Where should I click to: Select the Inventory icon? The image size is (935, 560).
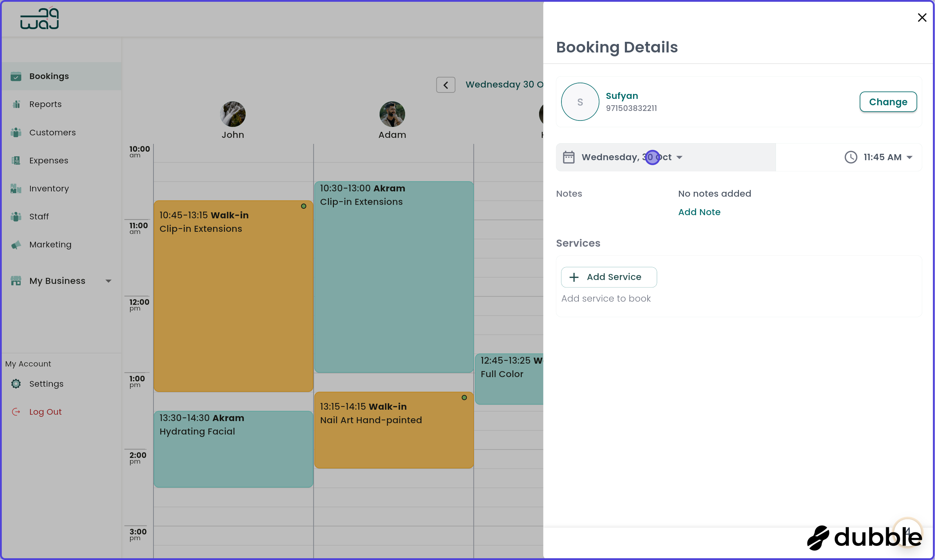(16, 188)
